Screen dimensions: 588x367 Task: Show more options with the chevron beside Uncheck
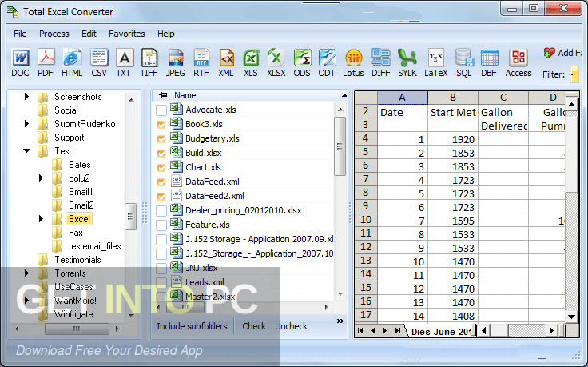[340, 321]
